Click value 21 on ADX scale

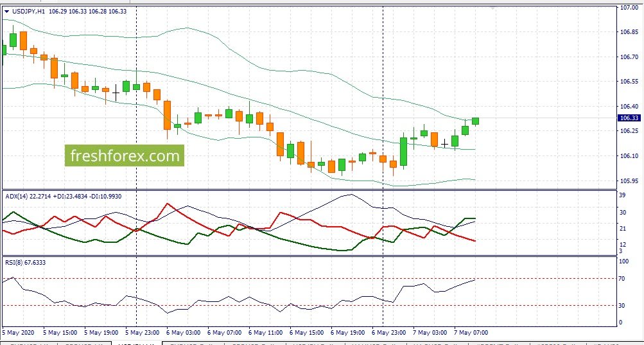coord(622,229)
